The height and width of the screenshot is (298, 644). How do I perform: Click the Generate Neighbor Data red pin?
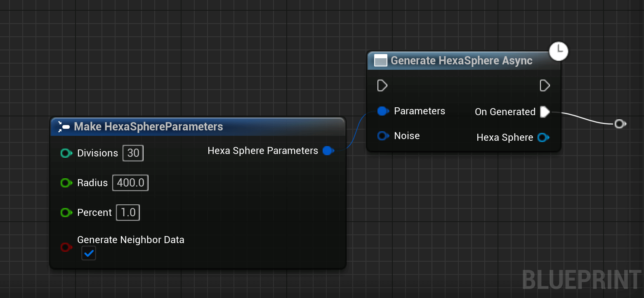point(66,247)
